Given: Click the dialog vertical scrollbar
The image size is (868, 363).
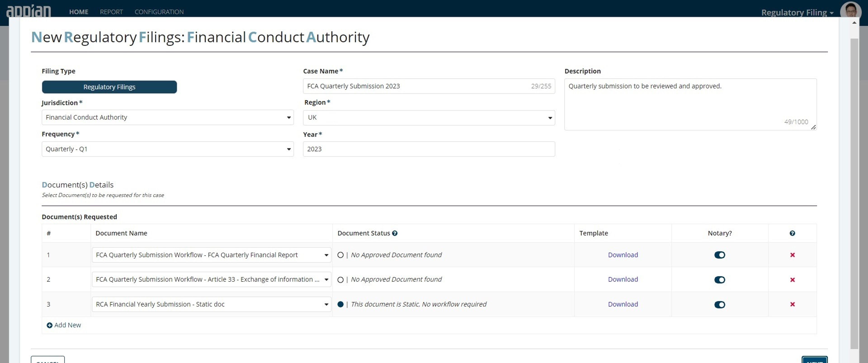Looking at the screenshot, I should (854, 193).
